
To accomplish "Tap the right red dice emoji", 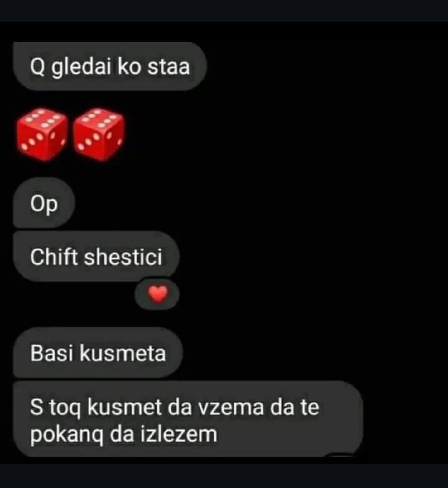I will (99, 134).
